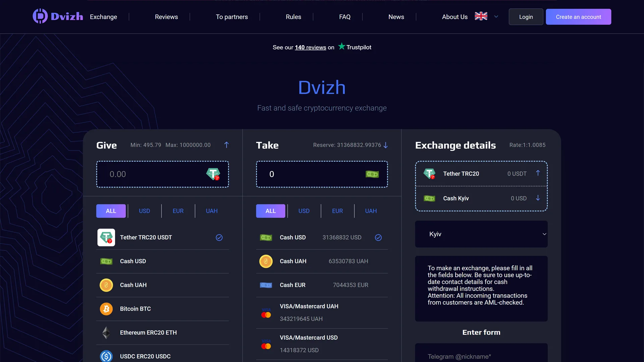The width and height of the screenshot is (644, 362).
Task: Click the cash icon in Take amount field
Action: pos(372,174)
